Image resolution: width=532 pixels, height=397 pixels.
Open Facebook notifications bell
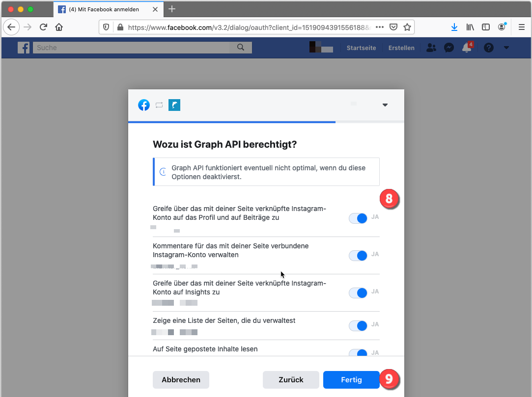tap(467, 48)
